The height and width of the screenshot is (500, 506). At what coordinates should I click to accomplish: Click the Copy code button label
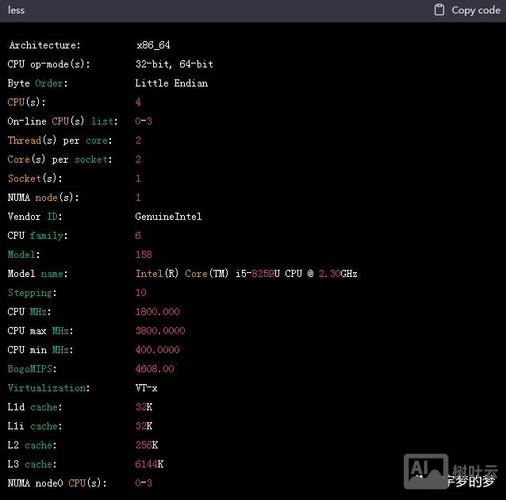pyautogui.click(x=476, y=10)
